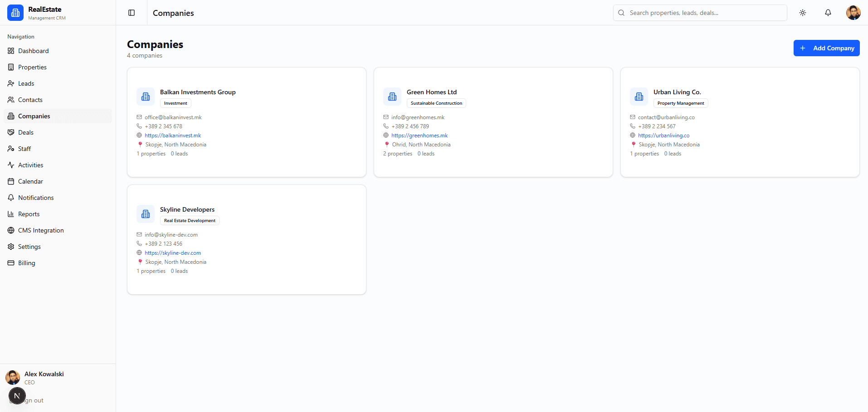Open the Urban Living Co. title
The width and height of the screenshot is (868, 412).
pyautogui.click(x=677, y=92)
